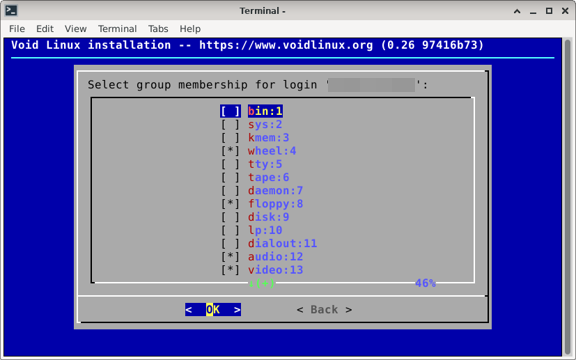Minimize the Terminal window
The height and width of the screenshot is (360, 576).
tap(533, 11)
